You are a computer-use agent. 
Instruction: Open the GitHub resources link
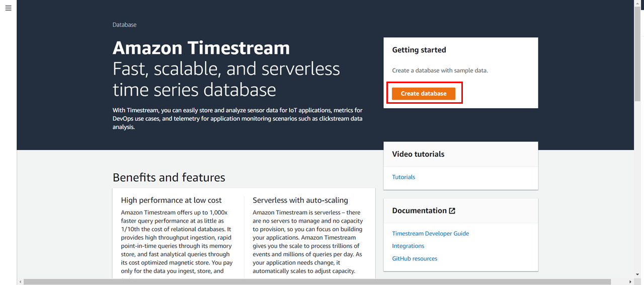(415, 259)
